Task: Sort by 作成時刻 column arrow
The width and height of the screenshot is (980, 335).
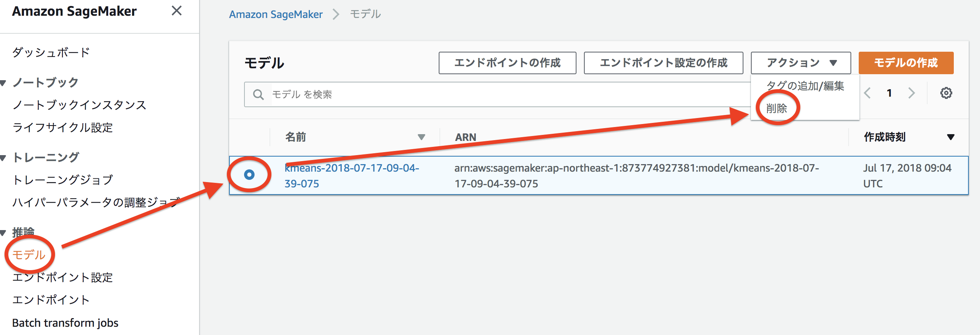Action: (x=950, y=137)
